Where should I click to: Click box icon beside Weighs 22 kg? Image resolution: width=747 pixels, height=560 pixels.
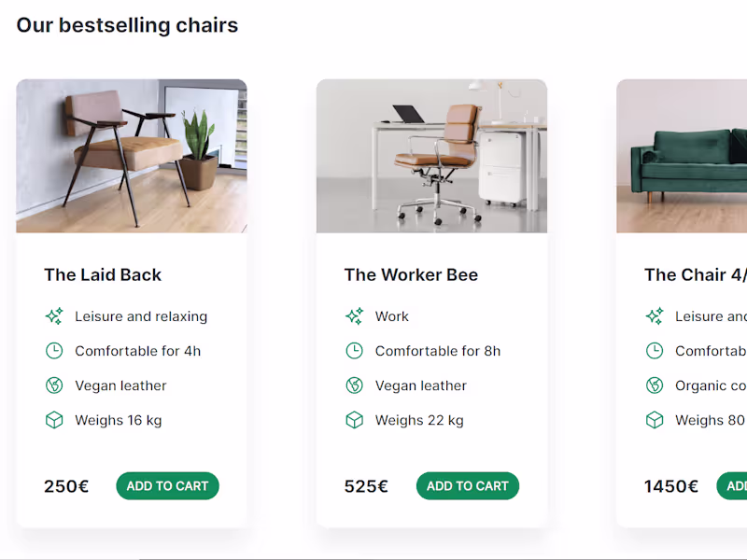(354, 420)
